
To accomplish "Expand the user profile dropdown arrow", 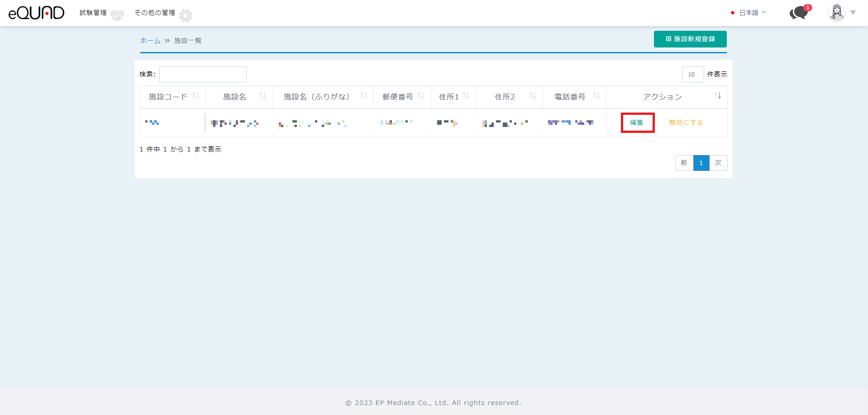I will (x=853, y=13).
